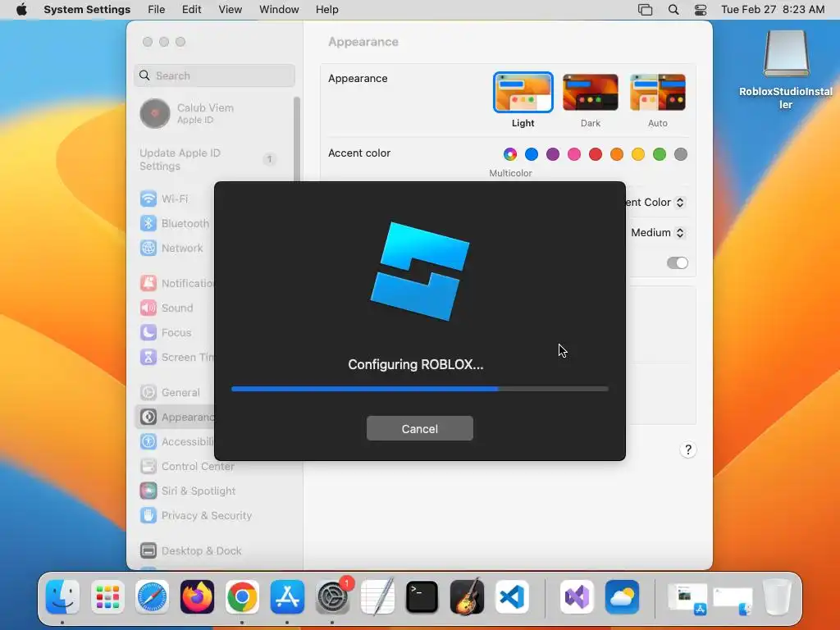Launch Firefox from the Dock
This screenshot has width=840, height=630.
click(x=197, y=596)
